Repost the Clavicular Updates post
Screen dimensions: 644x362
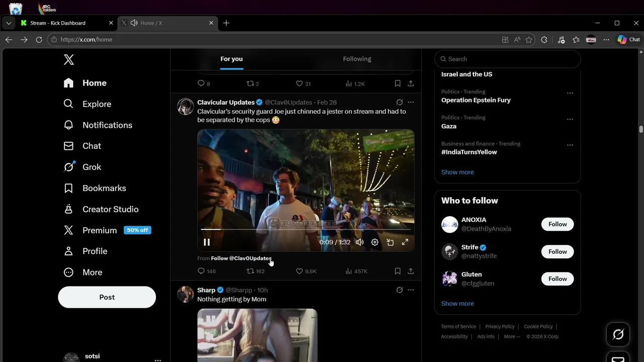[255, 271]
